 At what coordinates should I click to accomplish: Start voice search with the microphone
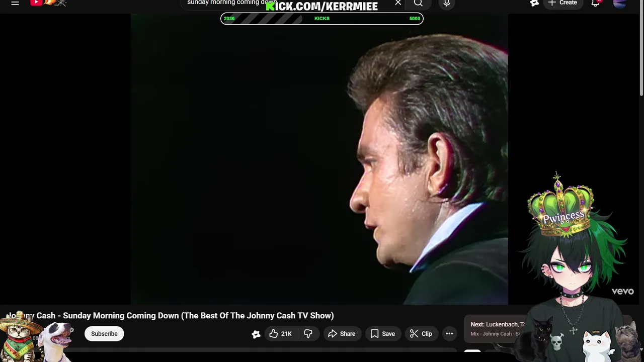[447, 4]
